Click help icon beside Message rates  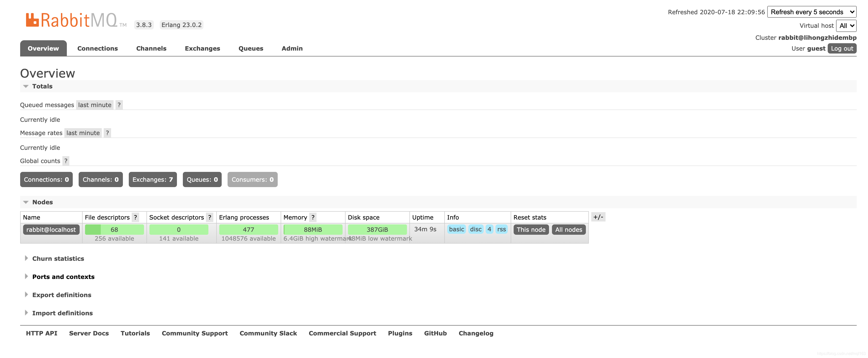pos(107,133)
